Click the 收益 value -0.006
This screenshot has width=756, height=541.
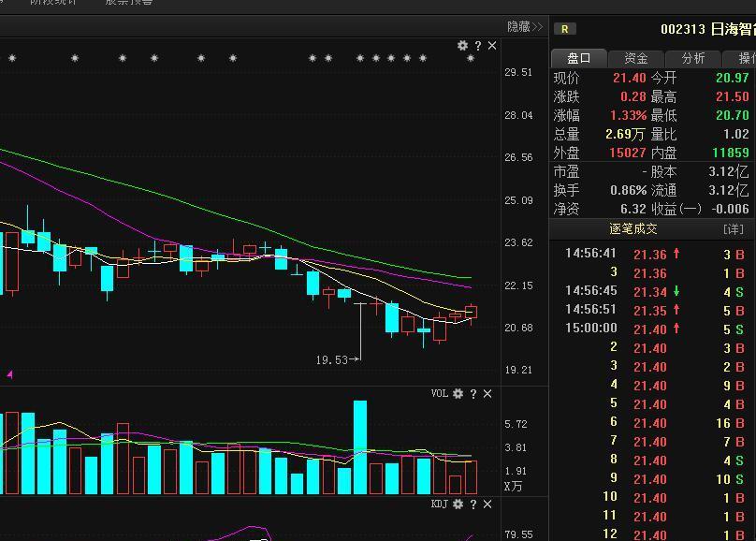tap(730, 210)
